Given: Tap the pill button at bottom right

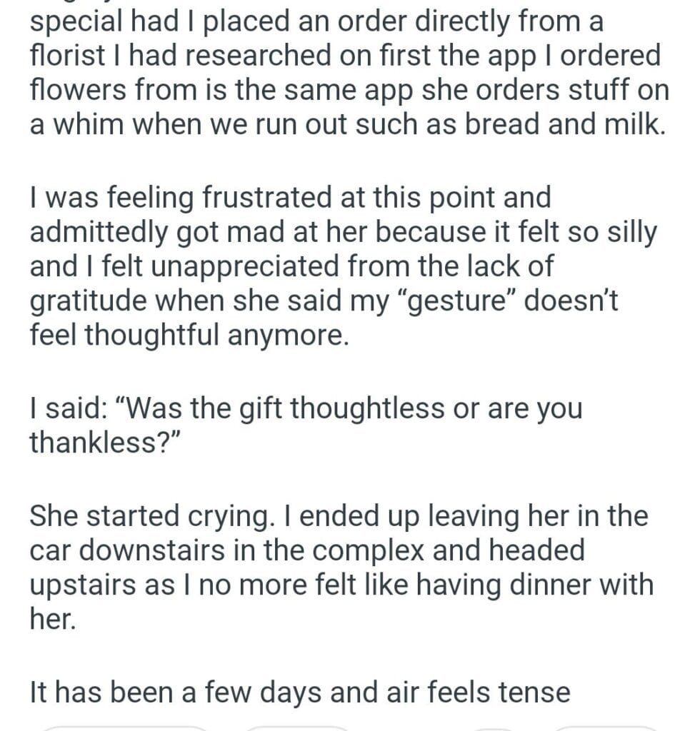Looking at the screenshot, I should click(607, 727).
